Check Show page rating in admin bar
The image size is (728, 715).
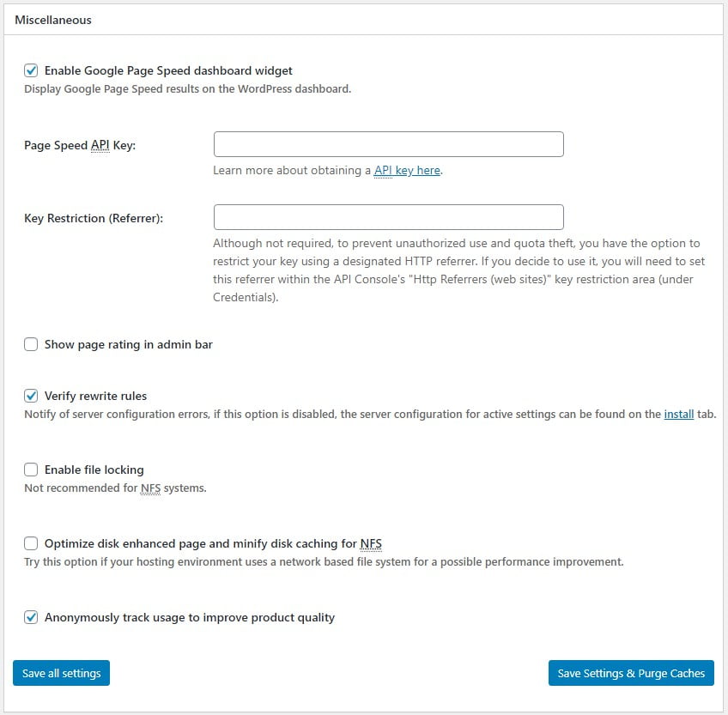pyautogui.click(x=31, y=344)
